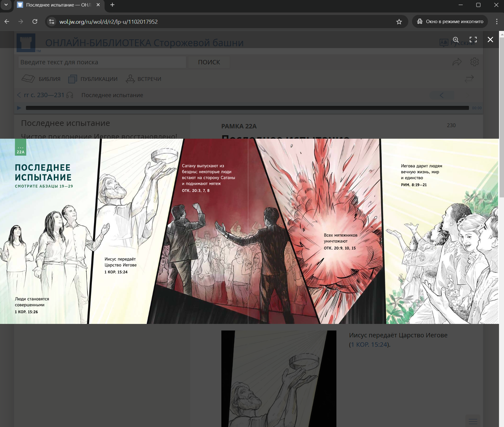This screenshot has height=427, width=504.
Task: Toggle fullscreen mode for the image viewer
Action: point(473,39)
